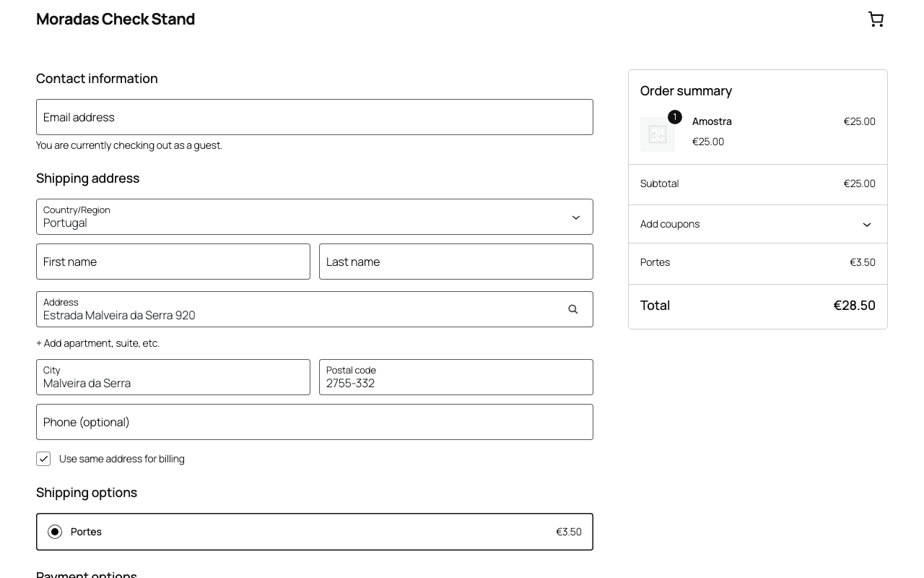Click the Total amount €28.50
The height and width of the screenshot is (578, 924).
(x=854, y=306)
